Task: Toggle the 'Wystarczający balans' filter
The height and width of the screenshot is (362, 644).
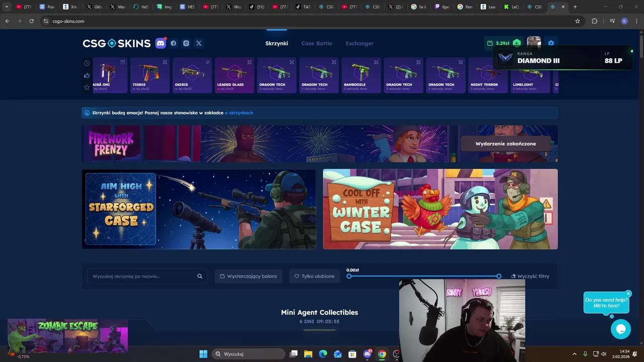Action: 249,276
